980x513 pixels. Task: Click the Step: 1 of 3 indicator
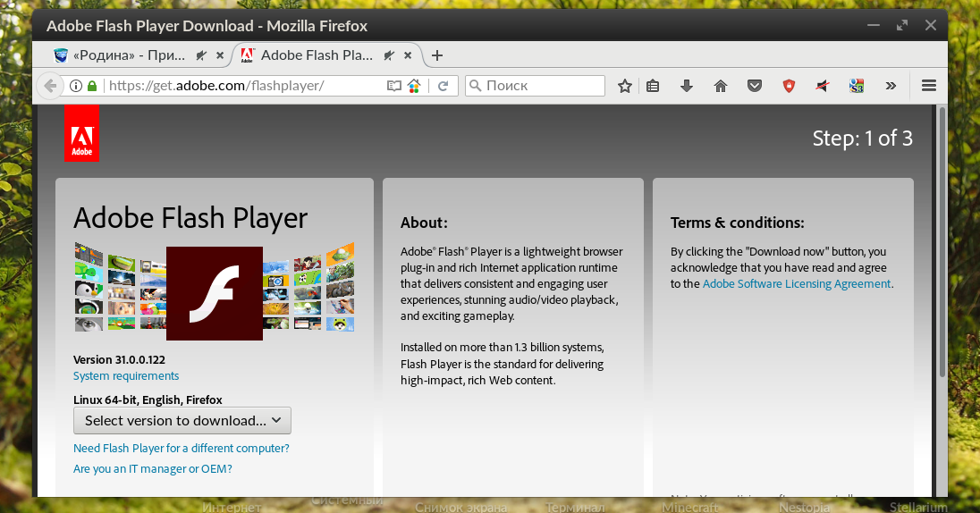coord(863,139)
